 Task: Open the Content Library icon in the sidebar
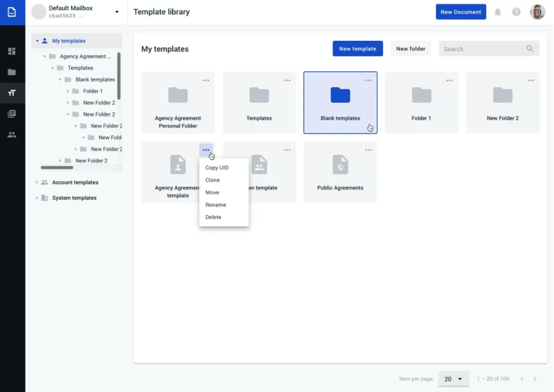(x=12, y=114)
